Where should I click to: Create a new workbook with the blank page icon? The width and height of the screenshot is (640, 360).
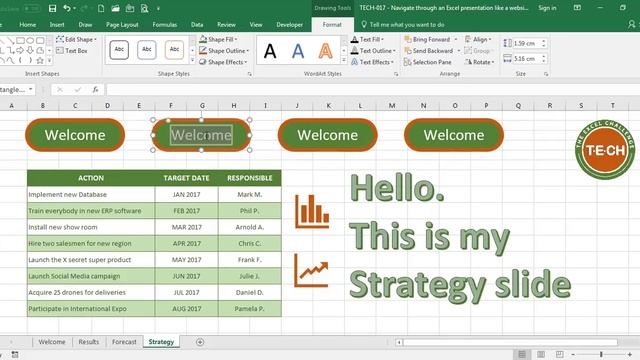(101, 8)
